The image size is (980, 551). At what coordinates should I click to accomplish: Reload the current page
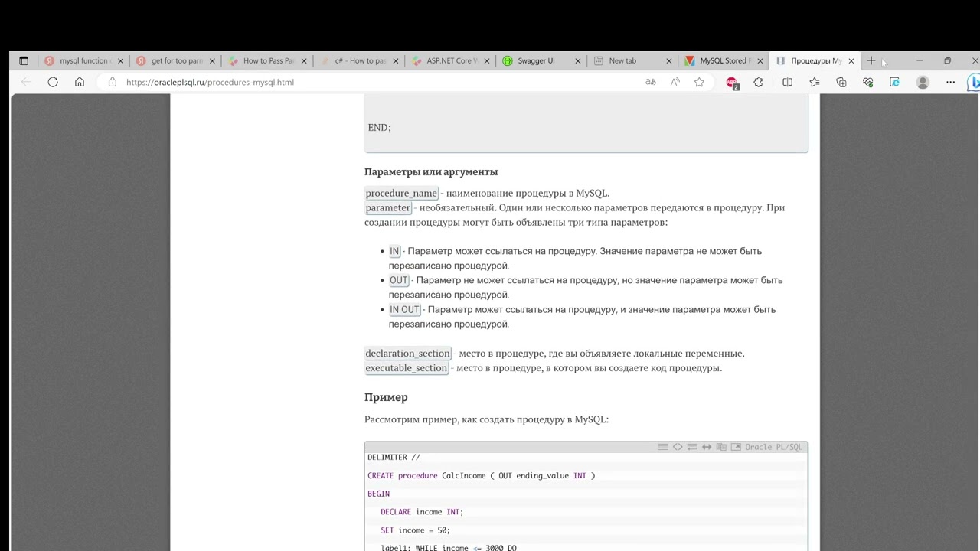pos(53,82)
